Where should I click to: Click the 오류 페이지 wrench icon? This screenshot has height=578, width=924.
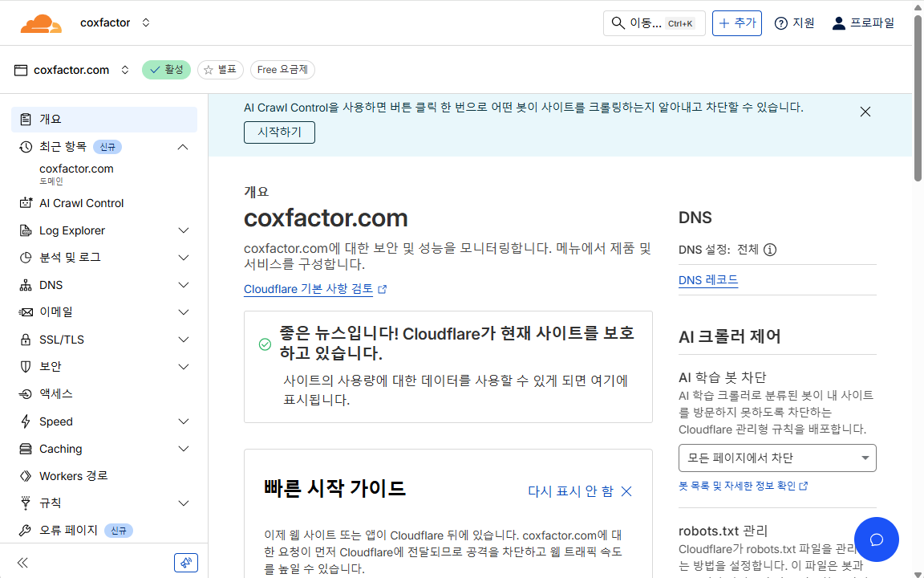pos(26,530)
